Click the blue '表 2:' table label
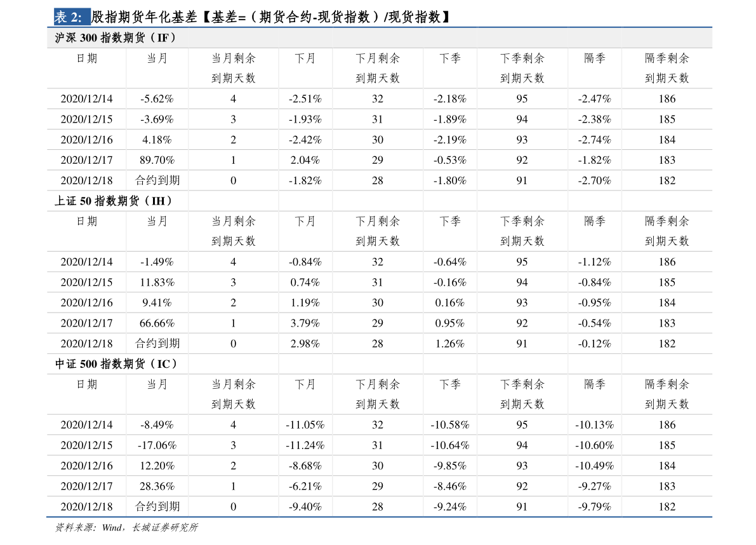 (x=72, y=17)
